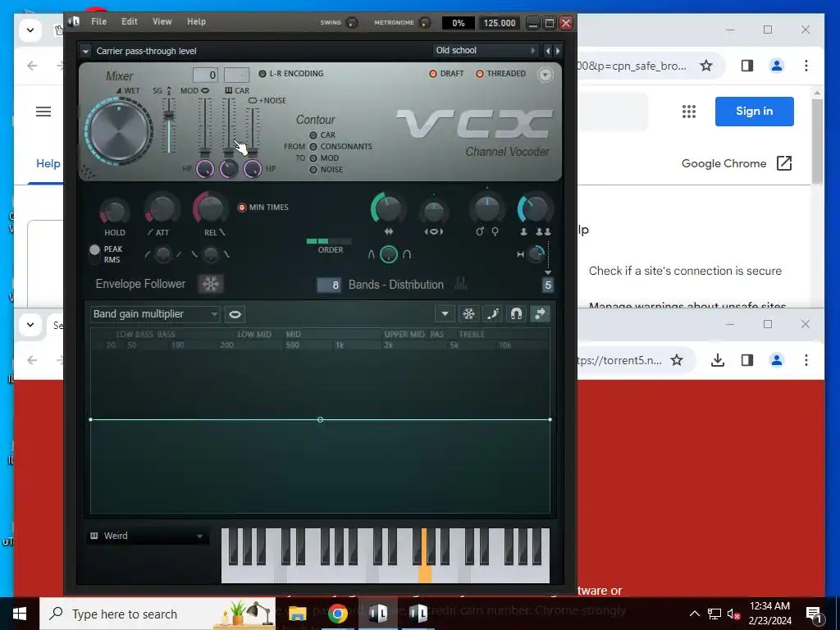Go to the previous preset arrow
The width and height of the screenshot is (840, 630).
coord(547,51)
